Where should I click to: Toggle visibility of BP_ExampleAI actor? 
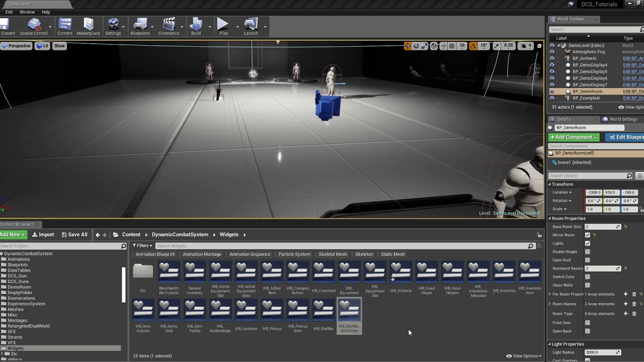[x=552, y=98]
